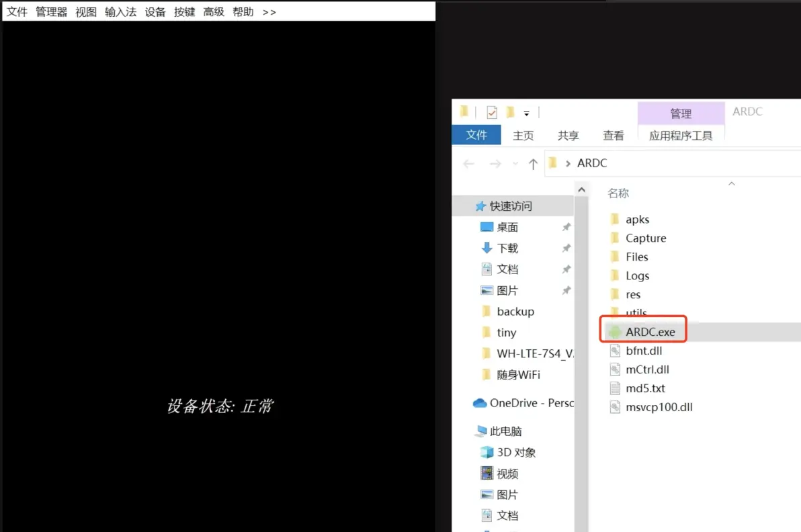This screenshot has width=801, height=532.
Task: Open the quick access toolbar dropdown arrow
Action: 527,113
